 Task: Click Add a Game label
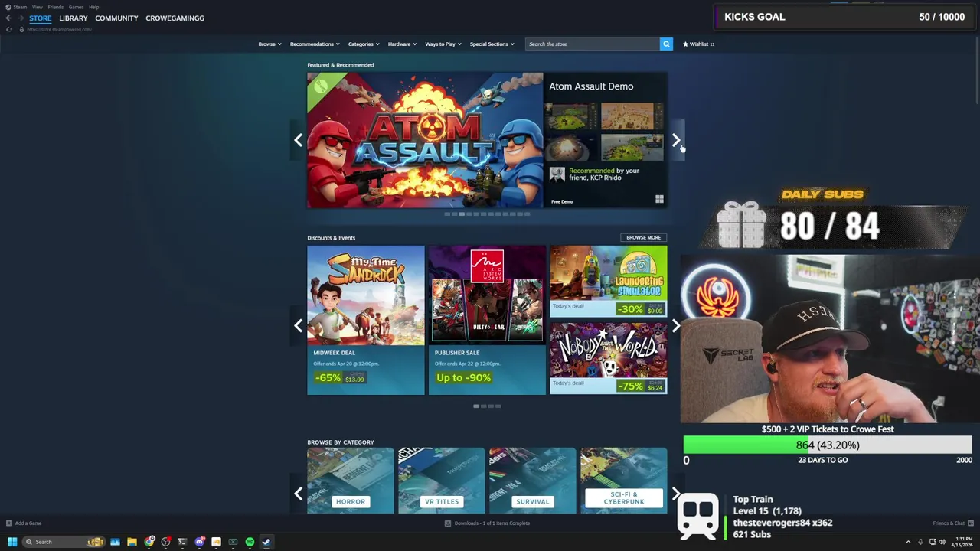coord(28,523)
